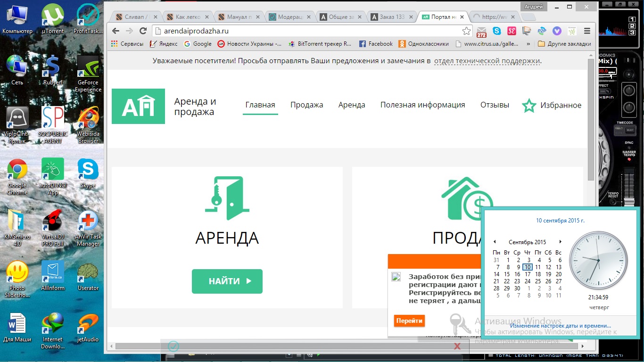Open the отдел технической поддержки link
The width and height of the screenshot is (644, 362).
(487, 61)
